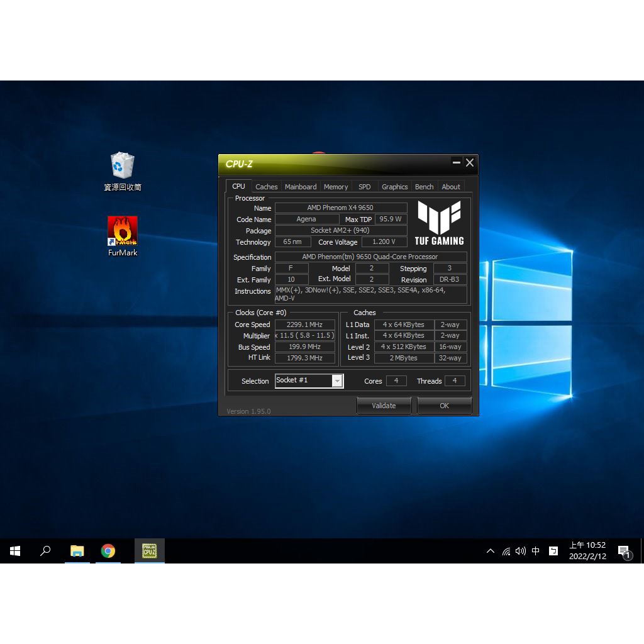Switch to the Memory tab
This screenshot has width=644, height=644.
click(x=336, y=187)
